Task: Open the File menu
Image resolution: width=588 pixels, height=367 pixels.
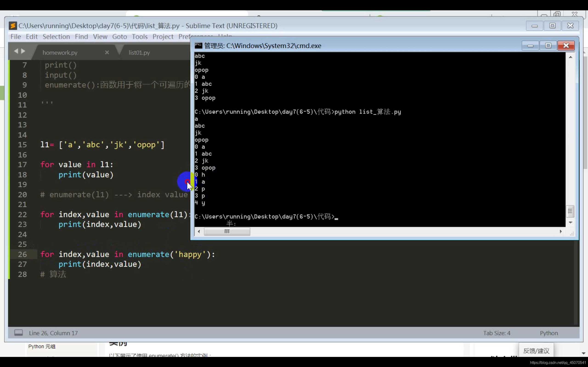Action: coord(16,37)
